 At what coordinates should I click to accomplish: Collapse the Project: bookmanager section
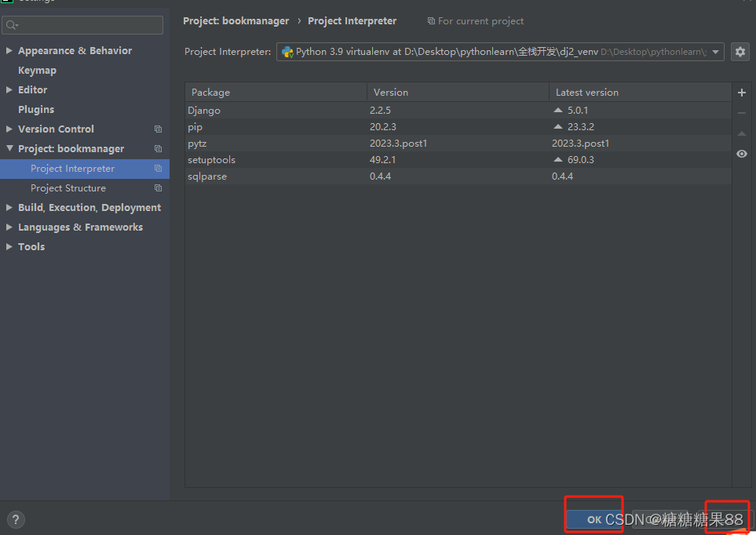9,148
